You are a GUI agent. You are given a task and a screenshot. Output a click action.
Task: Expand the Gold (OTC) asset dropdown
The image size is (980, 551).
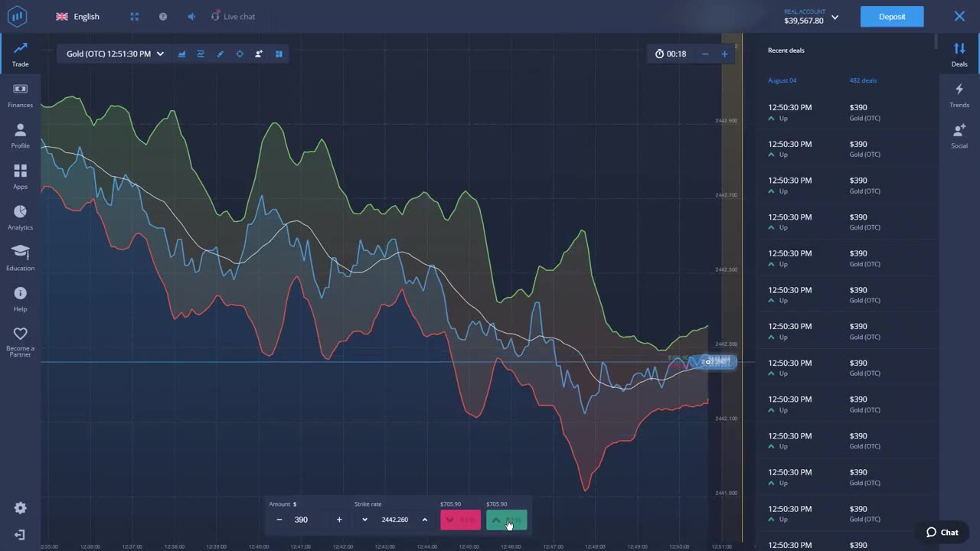pos(115,54)
